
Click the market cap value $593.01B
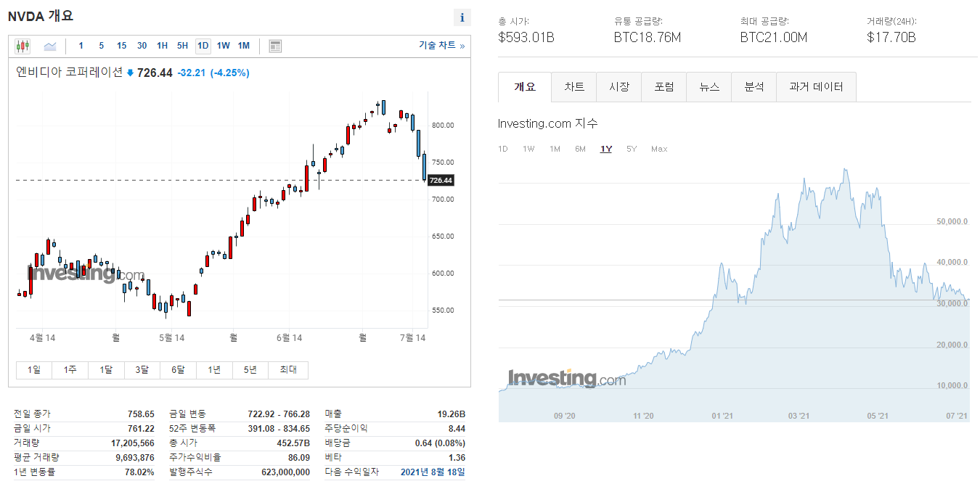coord(526,37)
